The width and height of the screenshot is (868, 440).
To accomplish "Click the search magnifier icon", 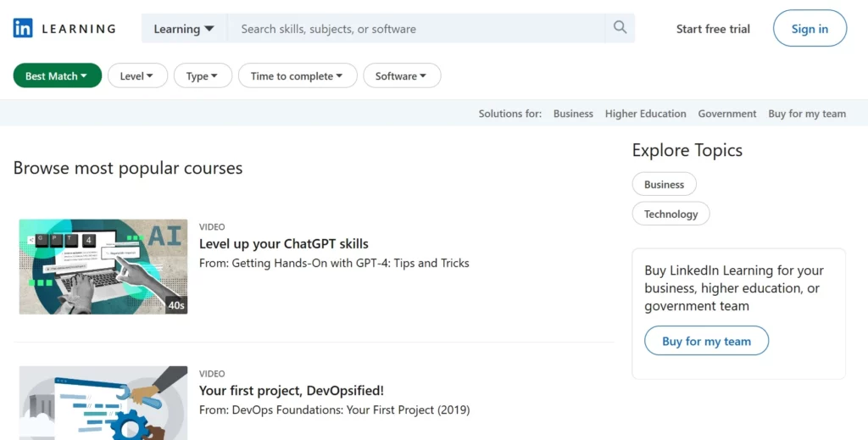I will pyautogui.click(x=620, y=28).
